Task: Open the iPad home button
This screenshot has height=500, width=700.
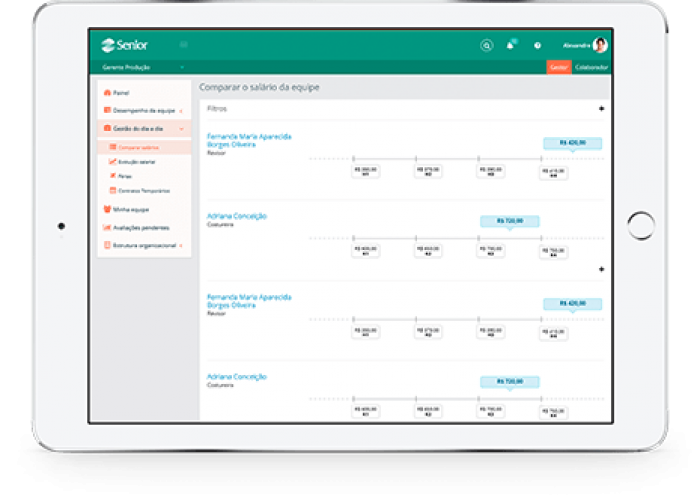Action: [x=640, y=226]
